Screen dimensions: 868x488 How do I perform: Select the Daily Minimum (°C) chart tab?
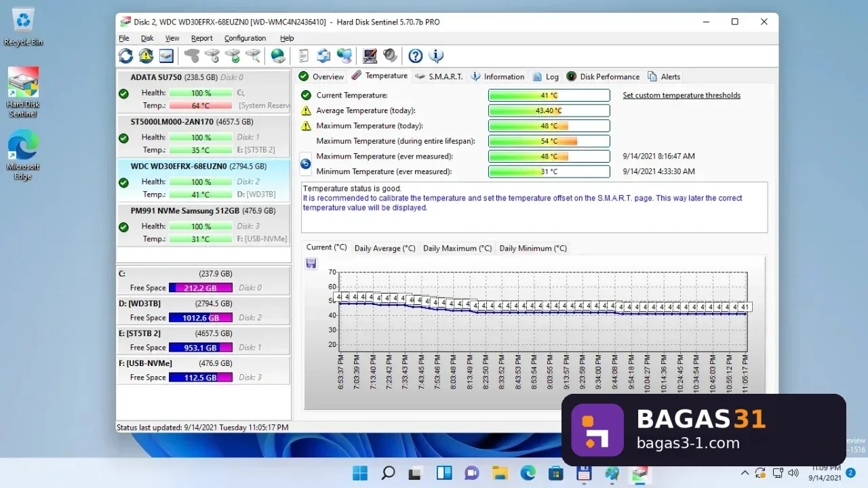533,248
